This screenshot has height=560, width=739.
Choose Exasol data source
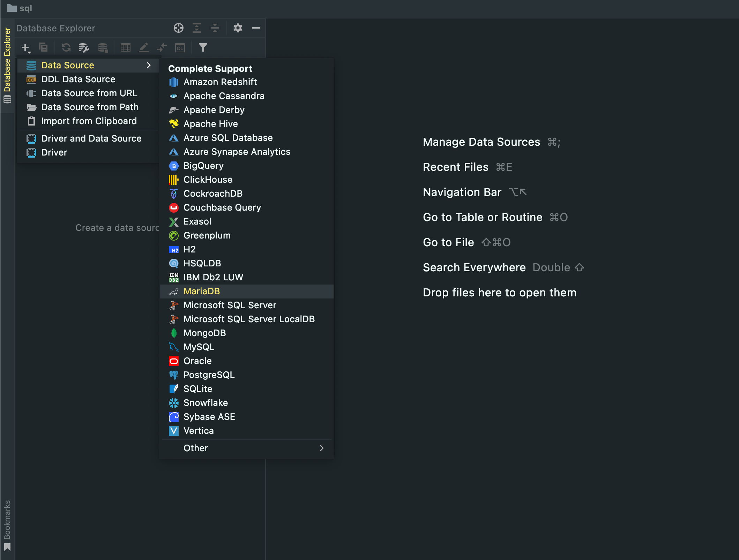246,221
